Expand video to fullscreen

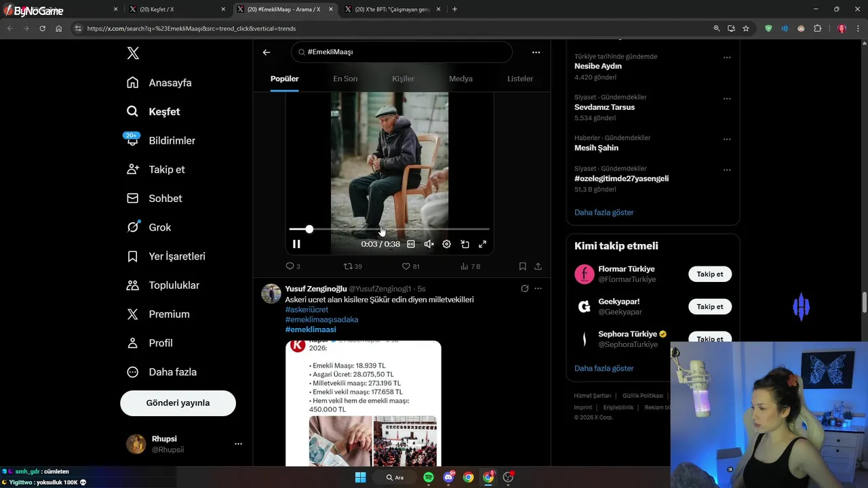coord(483,244)
